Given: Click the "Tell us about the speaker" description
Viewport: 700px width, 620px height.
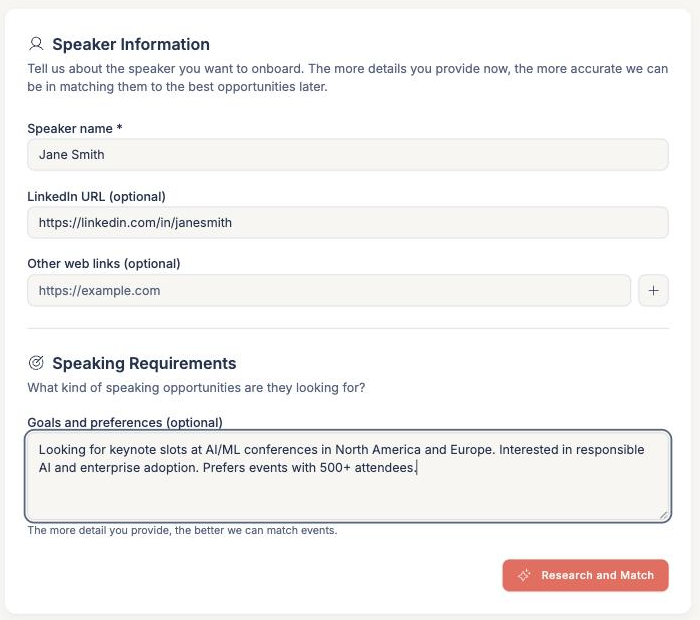Looking at the screenshot, I should (348, 78).
